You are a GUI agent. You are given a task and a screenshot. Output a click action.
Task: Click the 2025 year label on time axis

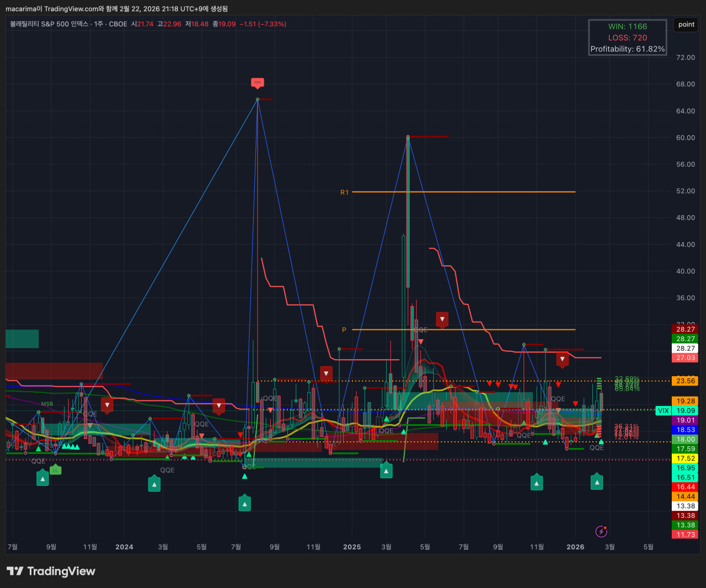pos(352,547)
